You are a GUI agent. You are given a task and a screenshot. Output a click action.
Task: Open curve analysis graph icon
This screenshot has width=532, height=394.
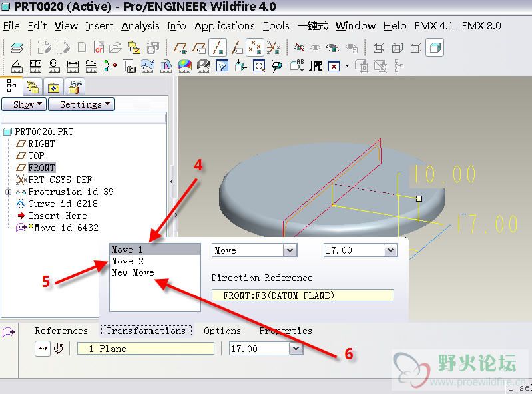pyautogui.click(x=148, y=66)
